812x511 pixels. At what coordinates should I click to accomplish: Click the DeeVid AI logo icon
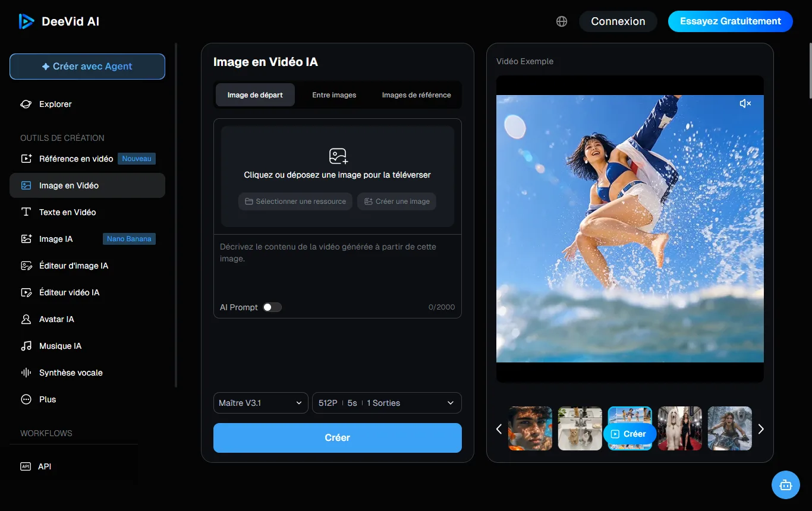(26, 21)
